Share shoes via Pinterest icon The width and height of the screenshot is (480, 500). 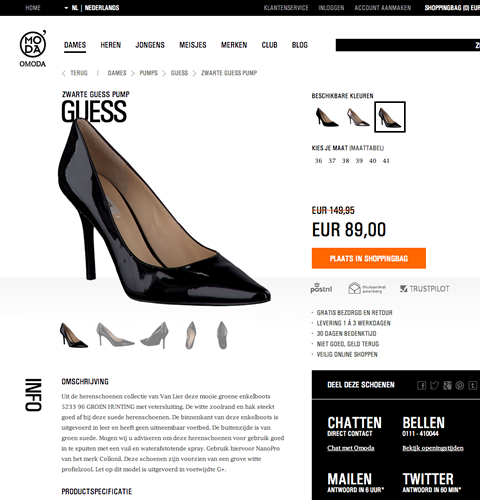coord(460,386)
